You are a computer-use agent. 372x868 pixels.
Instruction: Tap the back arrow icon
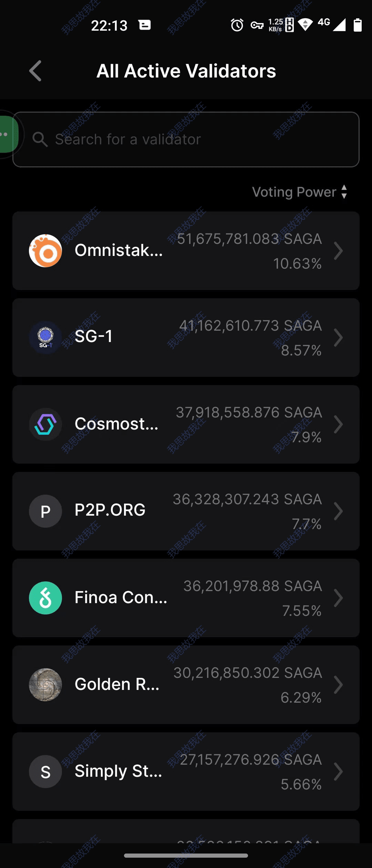point(35,71)
